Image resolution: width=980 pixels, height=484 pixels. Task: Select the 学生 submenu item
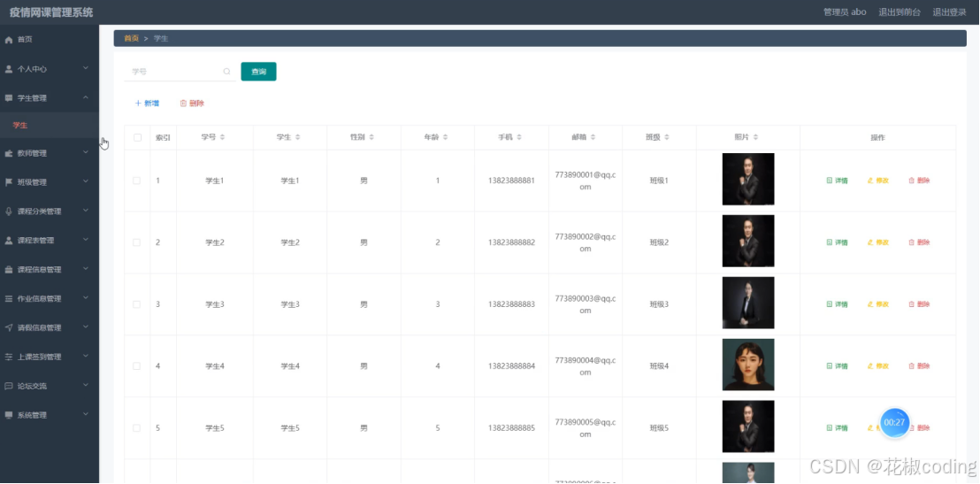click(x=50, y=126)
